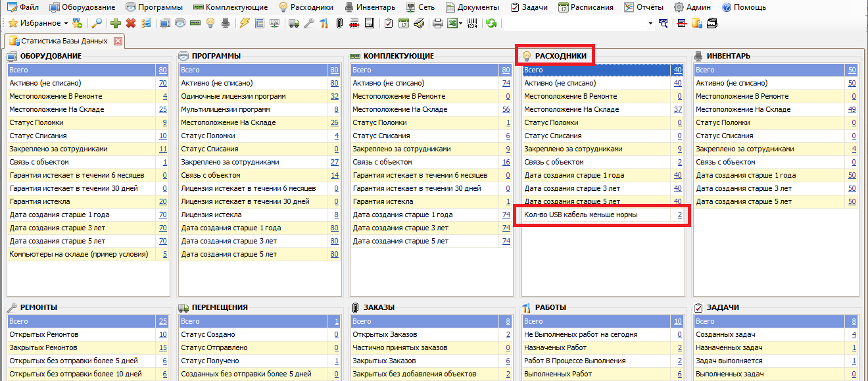Select Частично принятых заказов row

point(431,347)
